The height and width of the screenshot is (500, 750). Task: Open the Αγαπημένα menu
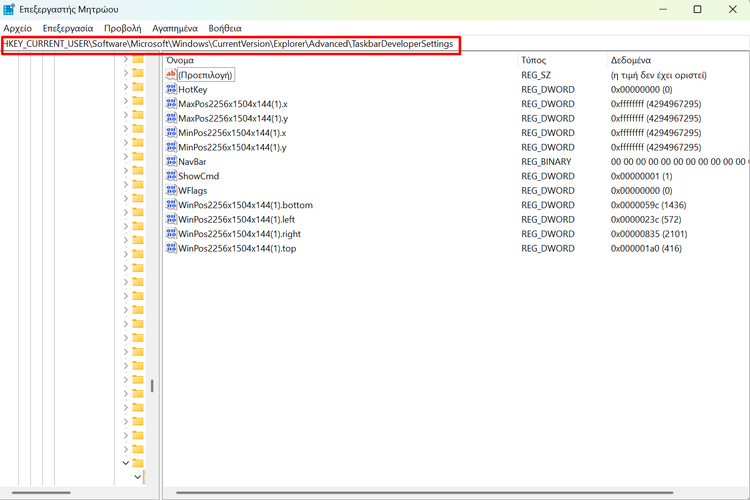click(x=175, y=28)
